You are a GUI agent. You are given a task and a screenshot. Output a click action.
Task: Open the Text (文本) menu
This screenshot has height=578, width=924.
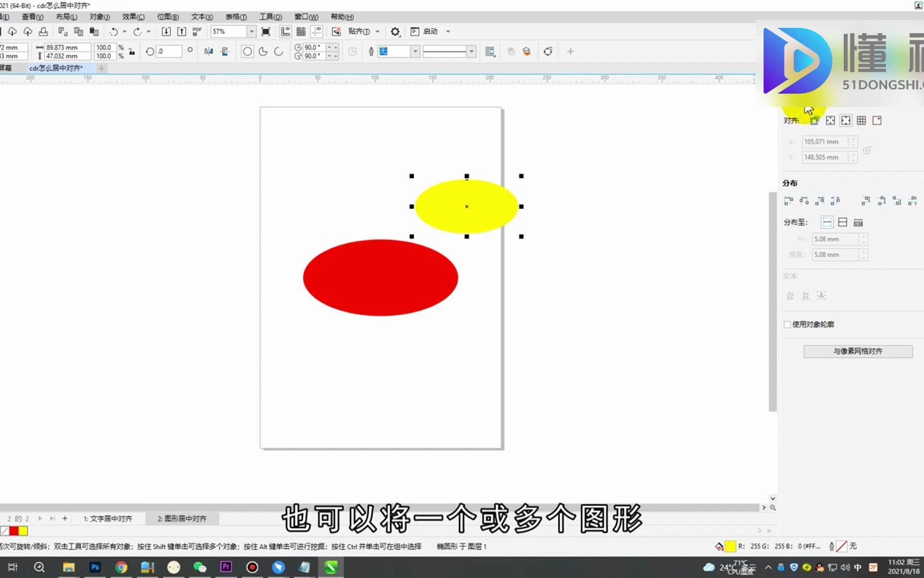click(x=202, y=17)
